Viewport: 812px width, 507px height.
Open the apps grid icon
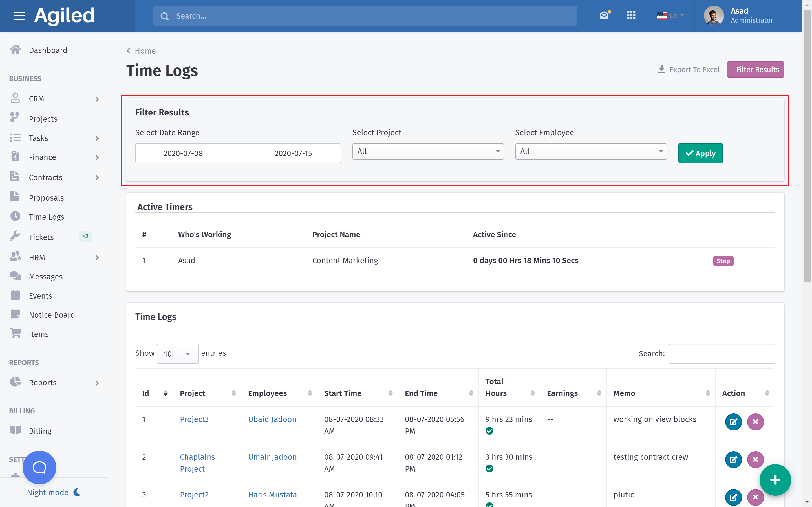tap(631, 15)
